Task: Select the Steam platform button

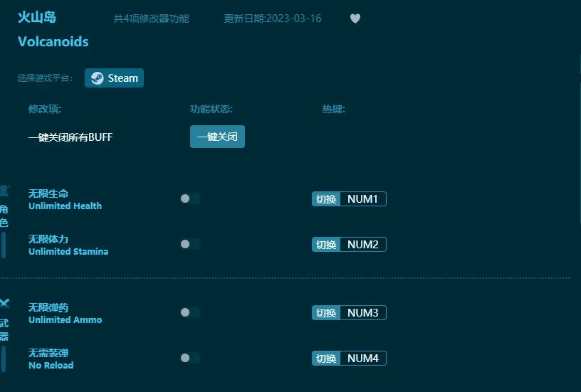Action: click(x=114, y=78)
